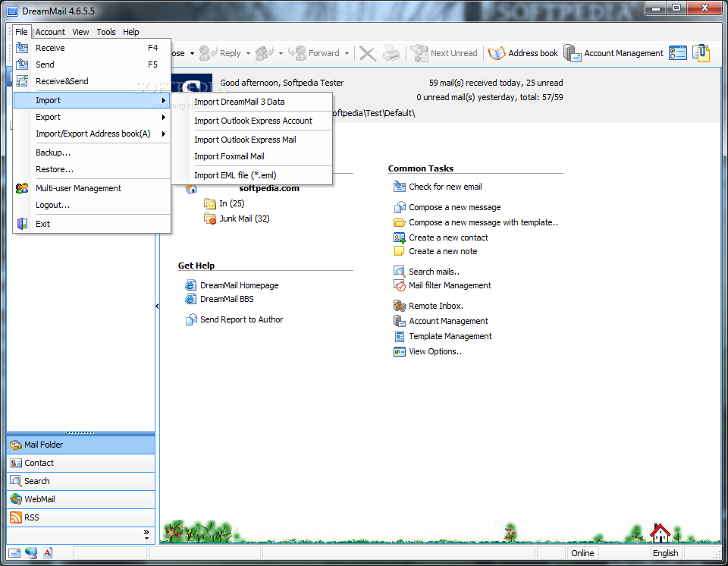Click Send Report to Author
728x566 pixels.
pos(241,319)
